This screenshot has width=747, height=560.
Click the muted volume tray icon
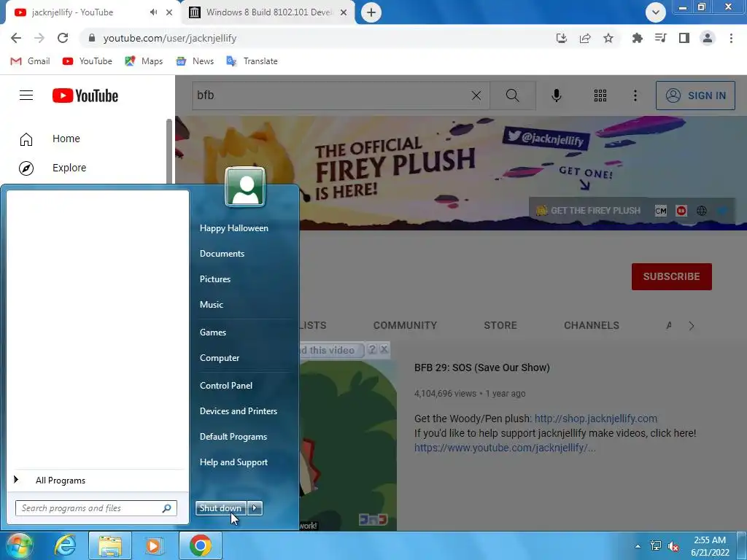[673, 545]
